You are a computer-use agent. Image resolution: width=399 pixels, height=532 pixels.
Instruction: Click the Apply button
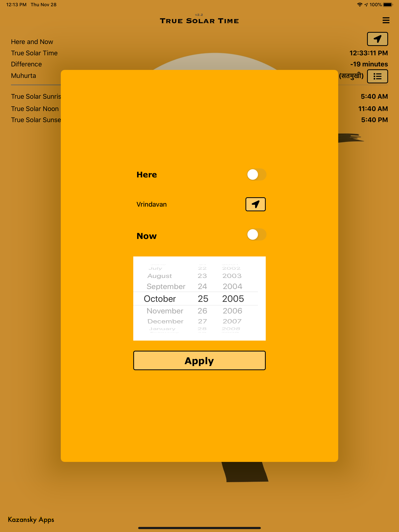coord(199,360)
